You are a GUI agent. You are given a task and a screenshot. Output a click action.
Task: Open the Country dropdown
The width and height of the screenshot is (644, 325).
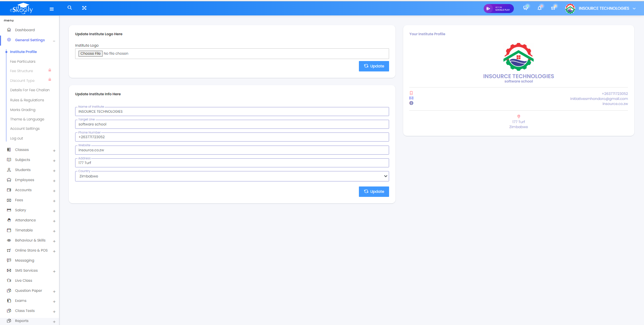[x=232, y=176]
